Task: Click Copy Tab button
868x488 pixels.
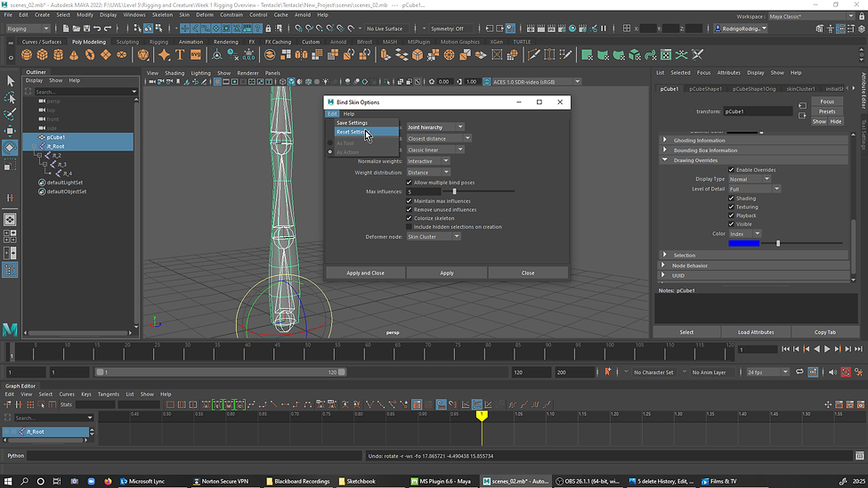Action: 824,332
